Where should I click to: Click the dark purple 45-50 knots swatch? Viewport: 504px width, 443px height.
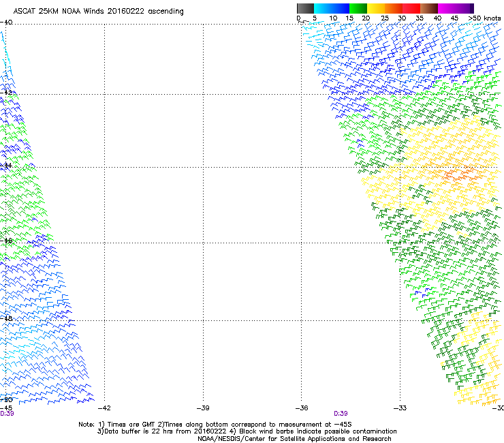tap(464, 8)
